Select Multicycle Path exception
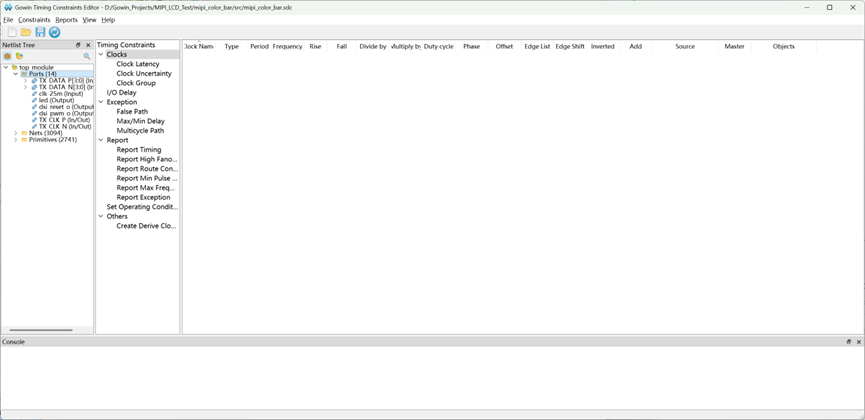 (140, 131)
